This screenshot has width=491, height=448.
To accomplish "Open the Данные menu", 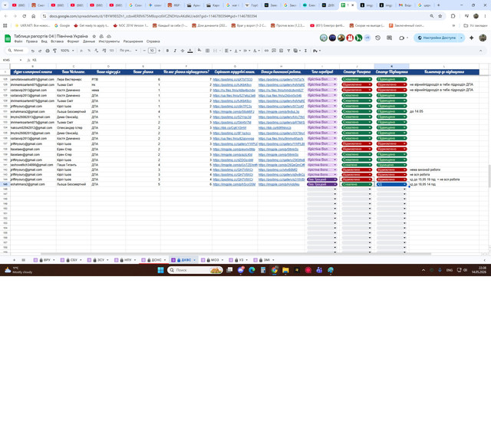I will coord(89,41).
